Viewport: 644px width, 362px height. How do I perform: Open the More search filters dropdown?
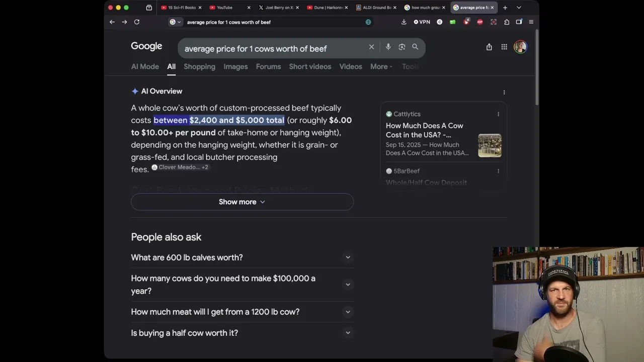point(381,66)
